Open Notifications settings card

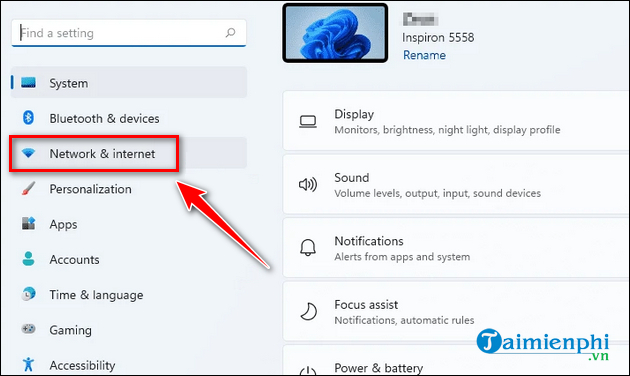click(456, 248)
